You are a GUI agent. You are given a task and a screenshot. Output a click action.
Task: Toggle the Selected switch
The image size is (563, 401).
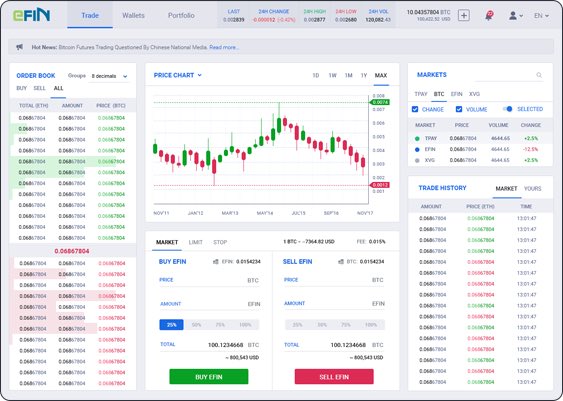507,109
